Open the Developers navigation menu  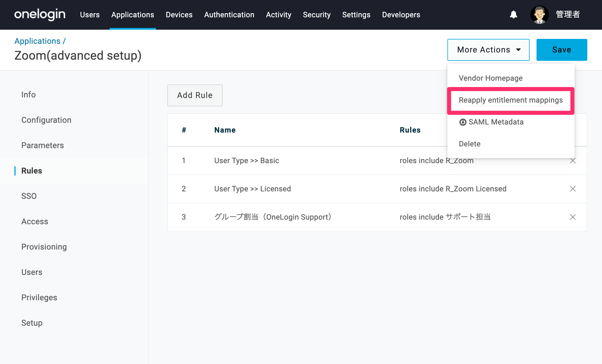(401, 15)
